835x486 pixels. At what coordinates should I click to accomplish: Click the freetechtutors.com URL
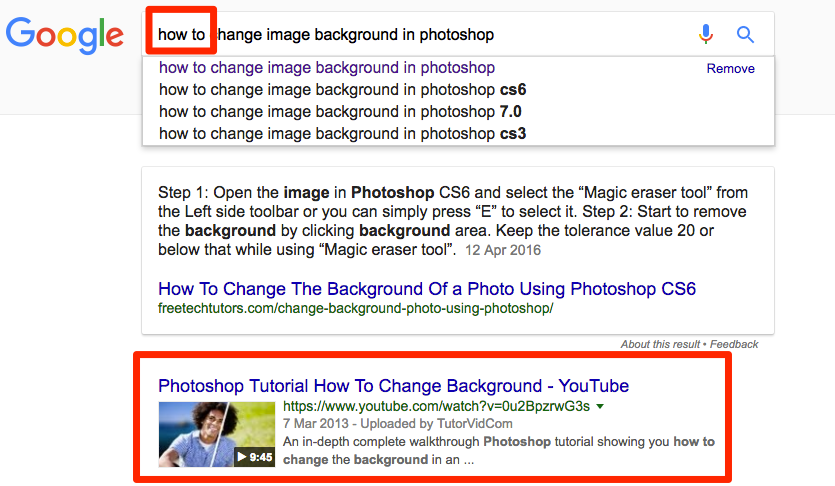pyautogui.click(x=355, y=308)
